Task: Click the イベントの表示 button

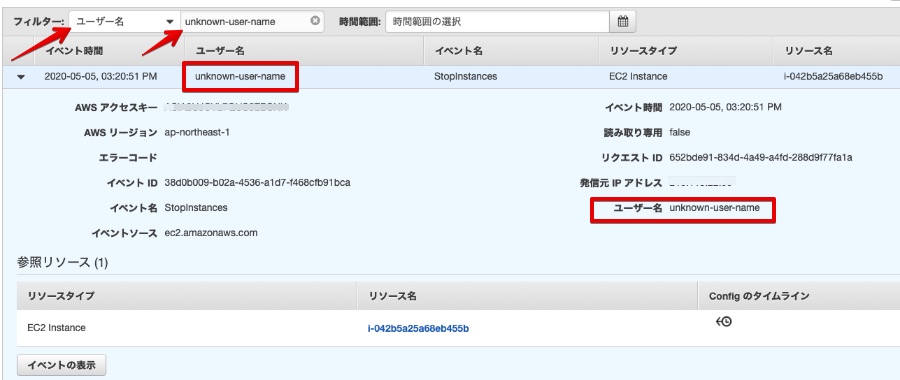Action: [61, 365]
